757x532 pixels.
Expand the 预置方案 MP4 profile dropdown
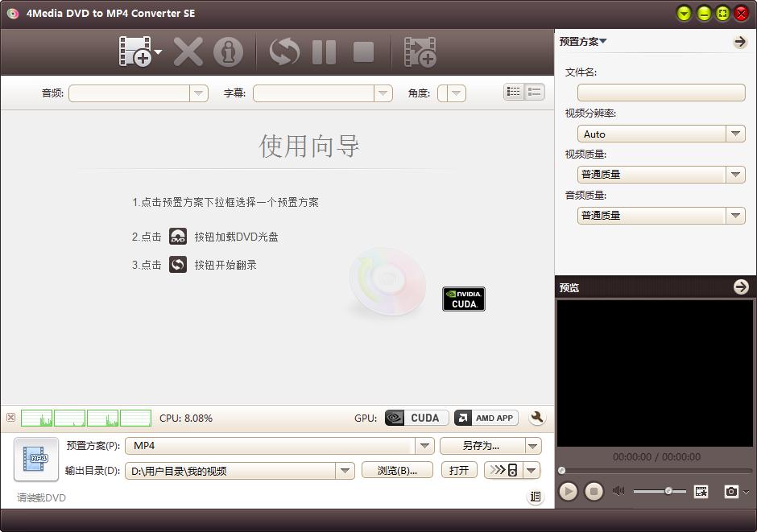(424, 445)
